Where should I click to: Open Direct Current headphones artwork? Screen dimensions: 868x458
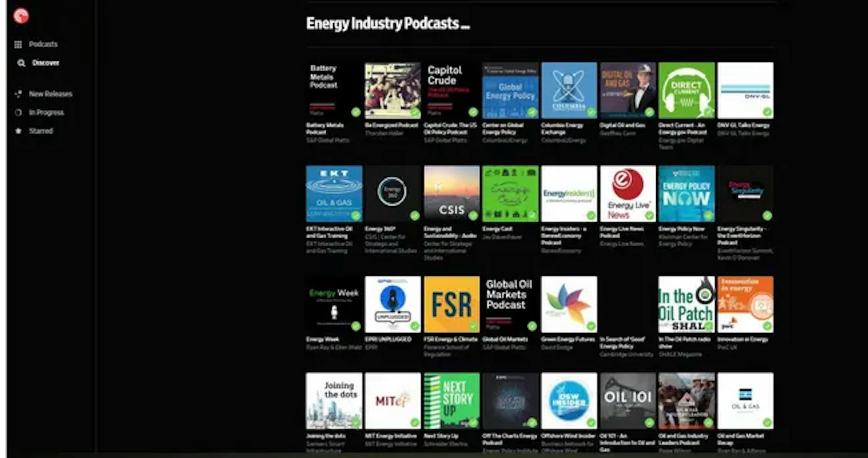click(687, 90)
